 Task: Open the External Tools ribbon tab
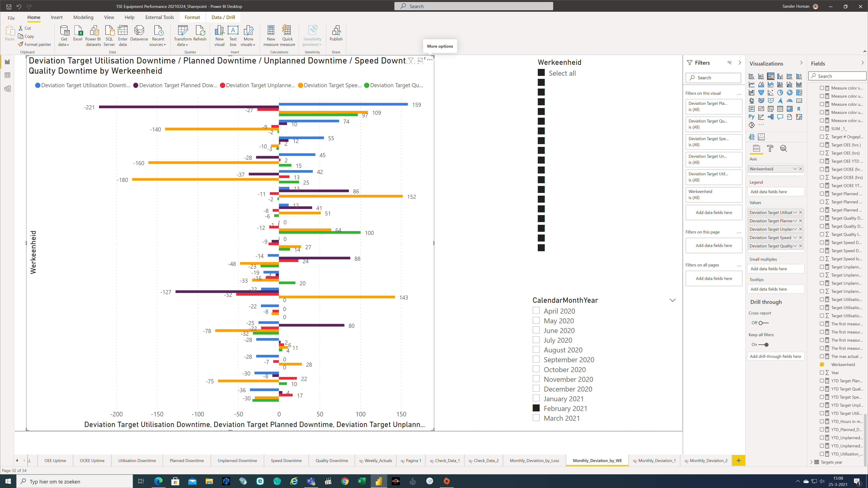pos(159,17)
